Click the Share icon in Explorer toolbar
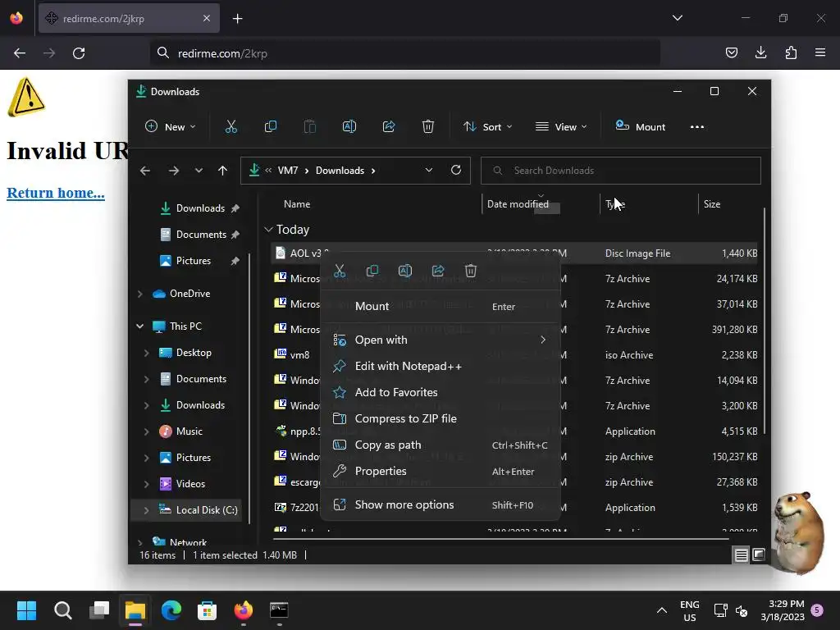The height and width of the screenshot is (630, 840). point(389,126)
